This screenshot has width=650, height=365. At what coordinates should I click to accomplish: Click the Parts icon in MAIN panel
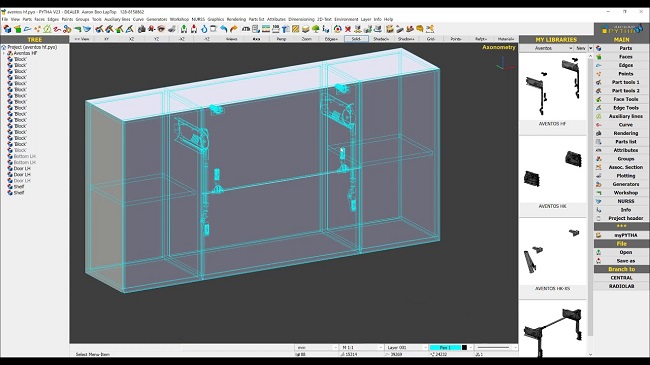599,48
